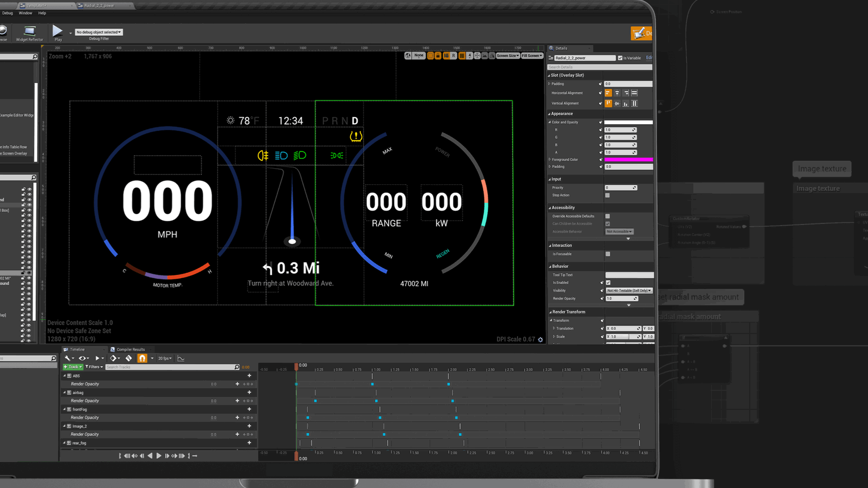Open the Visibility dropdown
Viewport: 868px width, 488px height.
[x=629, y=291]
